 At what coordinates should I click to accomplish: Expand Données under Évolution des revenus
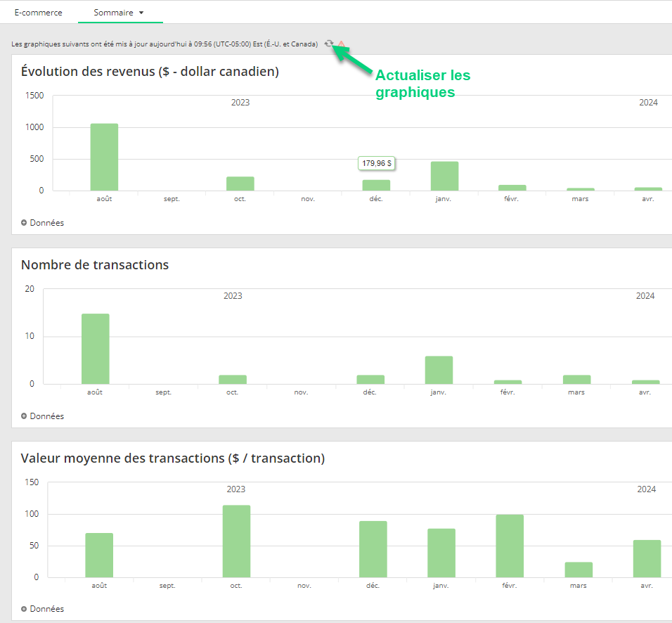pyautogui.click(x=42, y=222)
